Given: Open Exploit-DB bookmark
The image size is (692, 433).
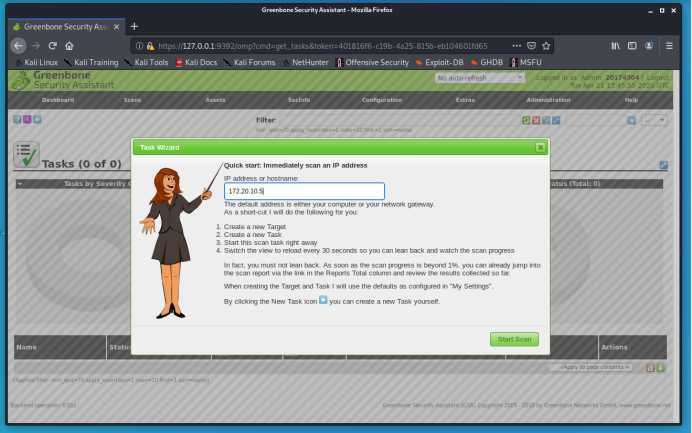Looking at the screenshot, I should (x=440, y=63).
